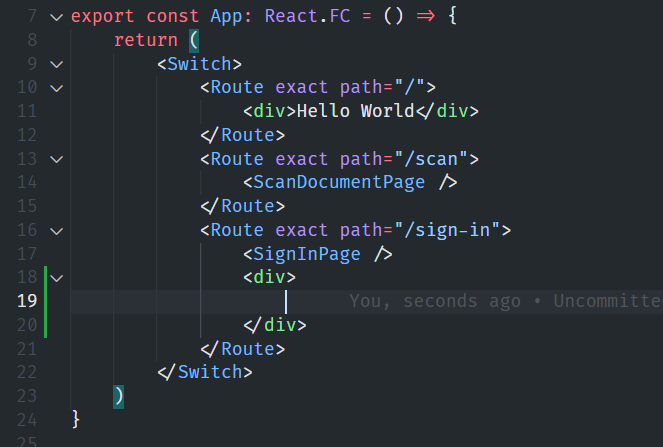Collapse the App function fold on line 7
Viewport: 663px width, 447px height.
click(56, 17)
